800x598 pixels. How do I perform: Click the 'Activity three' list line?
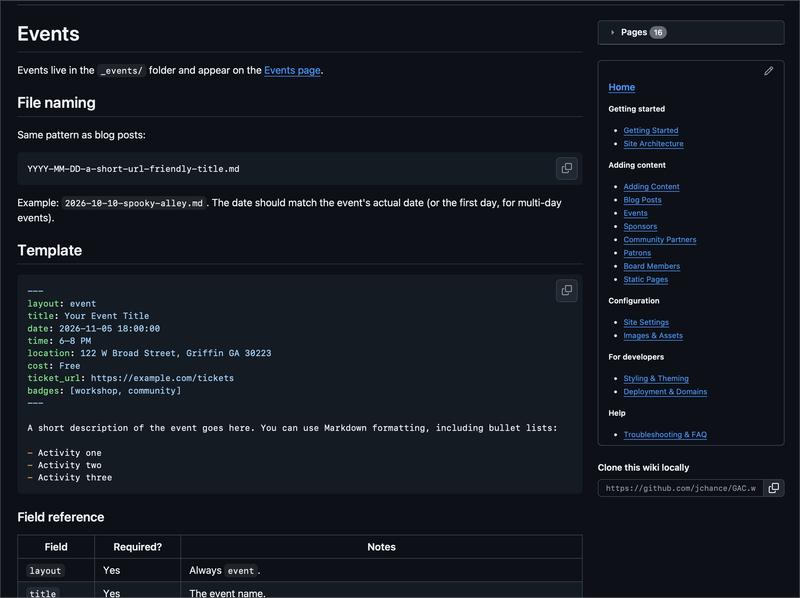pos(70,478)
